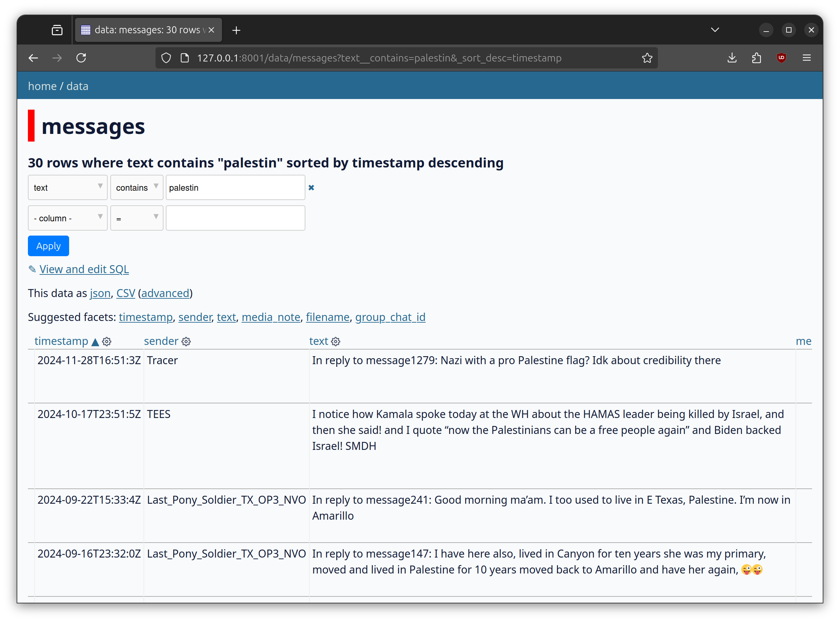Open the sender column cog menu
The height and width of the screenshot is (622, 840).
click(186, 342)
